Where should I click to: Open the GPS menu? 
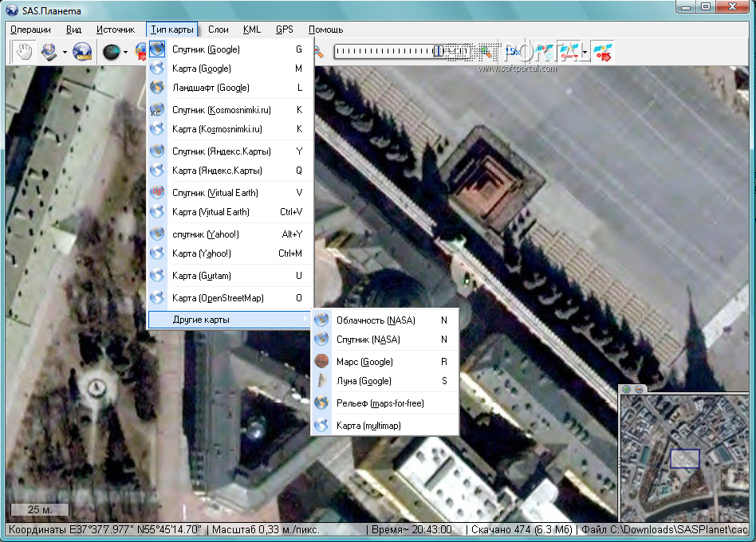click(284, 29)
